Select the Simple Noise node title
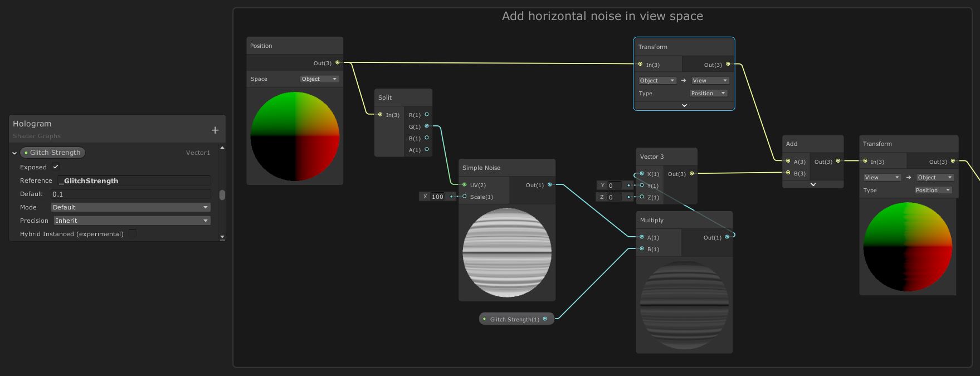 (x=481, y=168)
